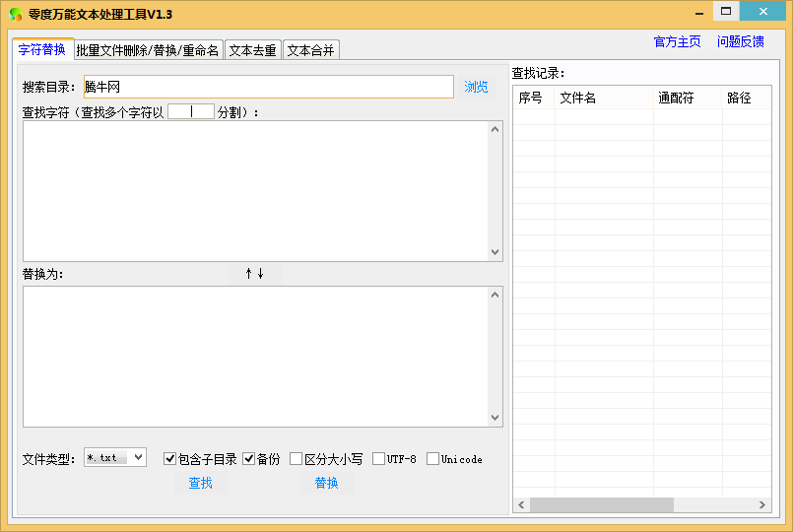Click down arrow of find-text scrollbar

pyautogui.click(x=496, y=252)
